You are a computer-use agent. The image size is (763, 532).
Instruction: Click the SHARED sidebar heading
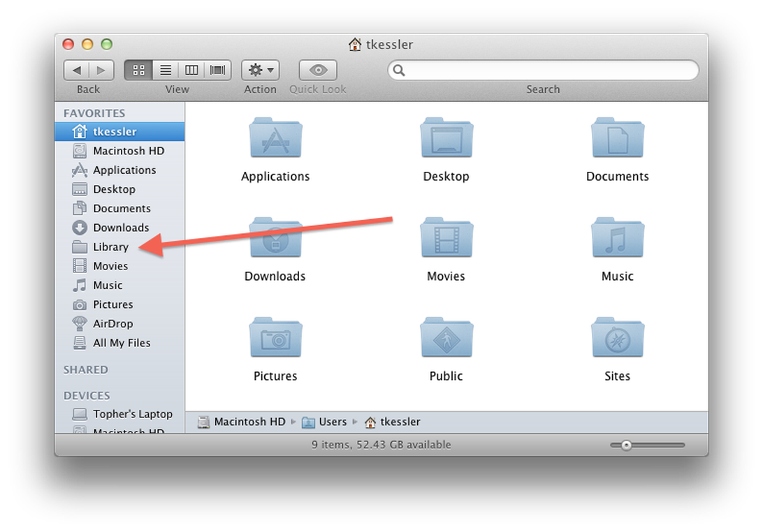[86, 369]
